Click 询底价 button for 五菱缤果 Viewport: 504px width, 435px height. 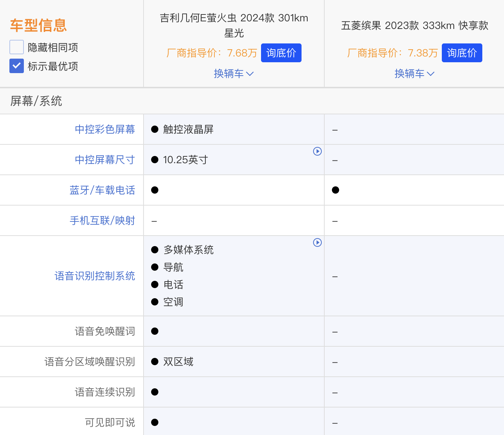[462, 53]
